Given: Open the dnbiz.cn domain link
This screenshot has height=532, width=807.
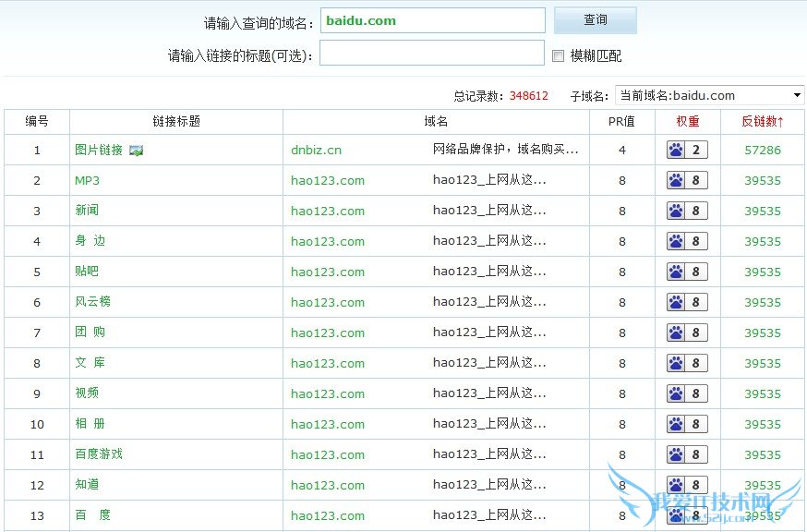Looking at the screenshot, I should (x=316, y=150).
